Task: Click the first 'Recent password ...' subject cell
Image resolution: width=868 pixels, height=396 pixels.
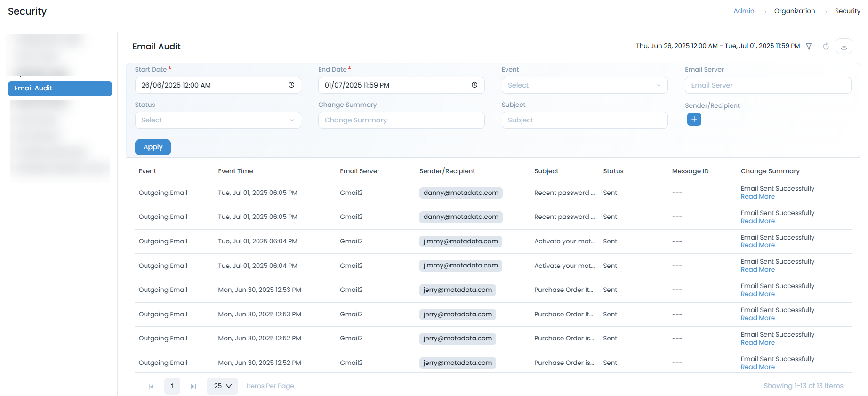Action: 564,193
